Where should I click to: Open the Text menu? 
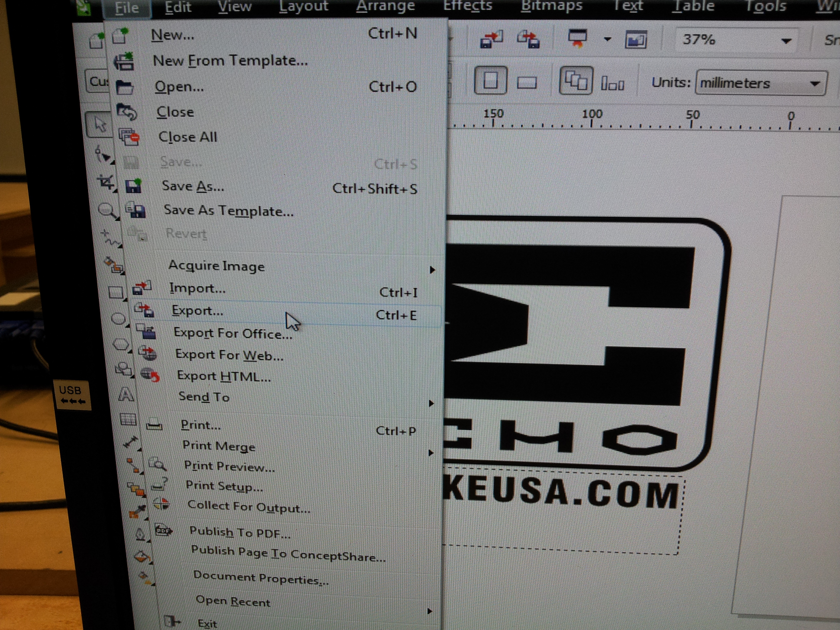pos(628,6)
